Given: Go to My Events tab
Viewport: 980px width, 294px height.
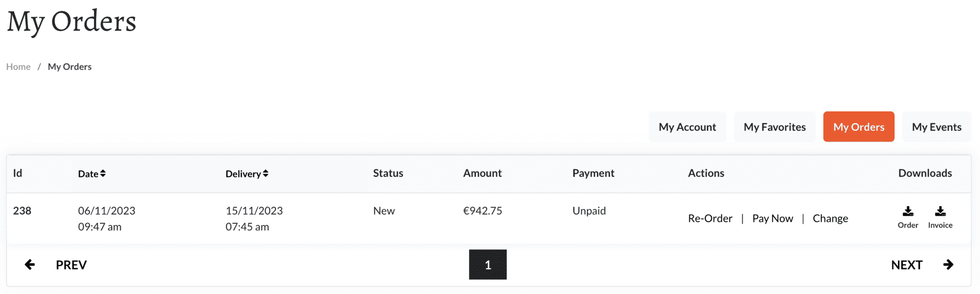Looking at the screenshot, I should click(936, 127).
